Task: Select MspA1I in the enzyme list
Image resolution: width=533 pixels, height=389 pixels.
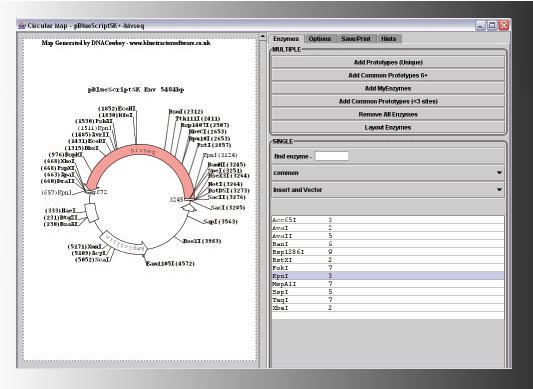Action: coord(388,284)
